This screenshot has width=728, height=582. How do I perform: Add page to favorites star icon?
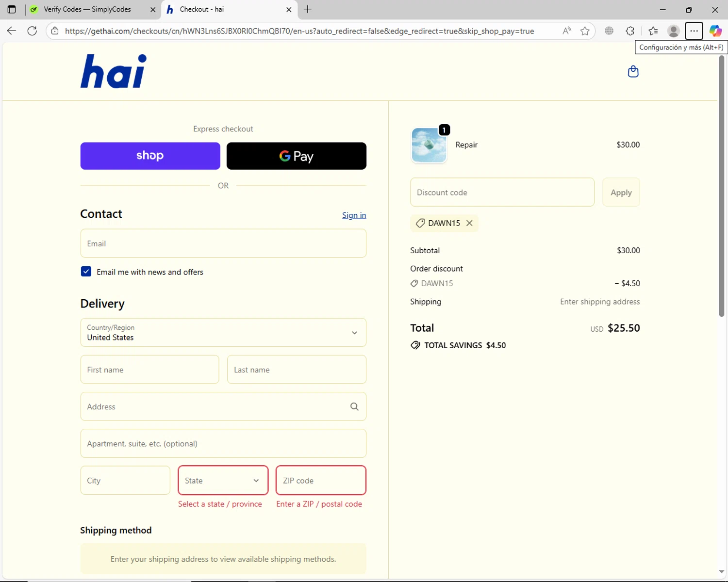coord(585,31)
